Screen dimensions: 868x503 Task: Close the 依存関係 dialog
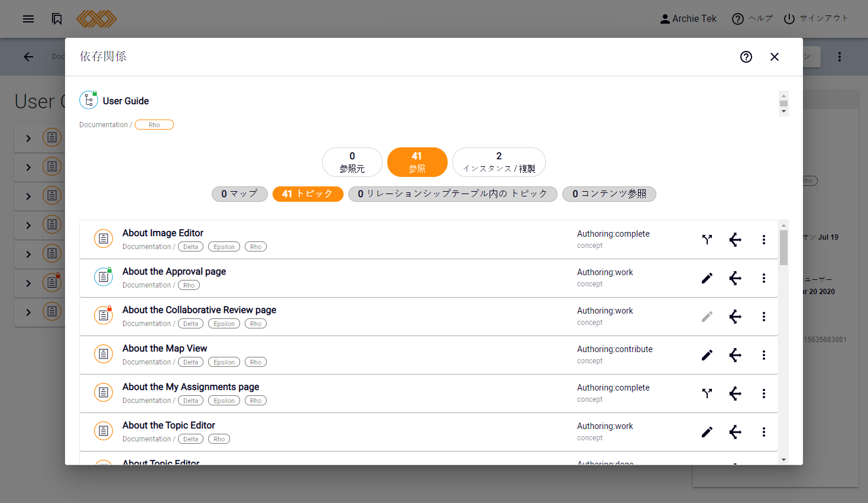[x=775, y=57]
